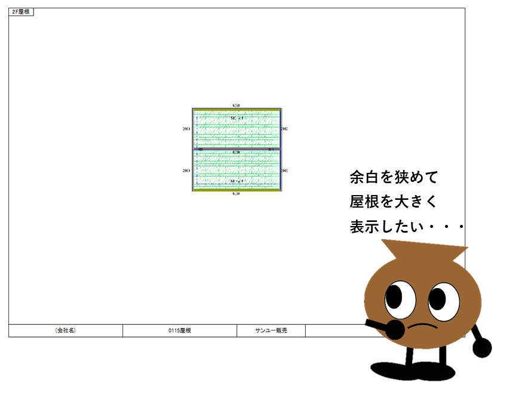Click the mascot's headset microphone

coord(394,329)
